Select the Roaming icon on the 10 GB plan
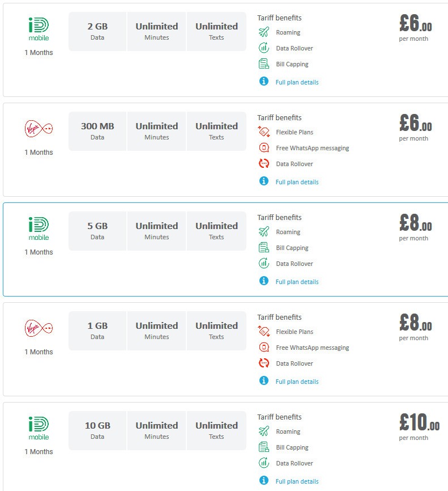The width and height of the screenshot is (448, 491). tap(264, 431)
